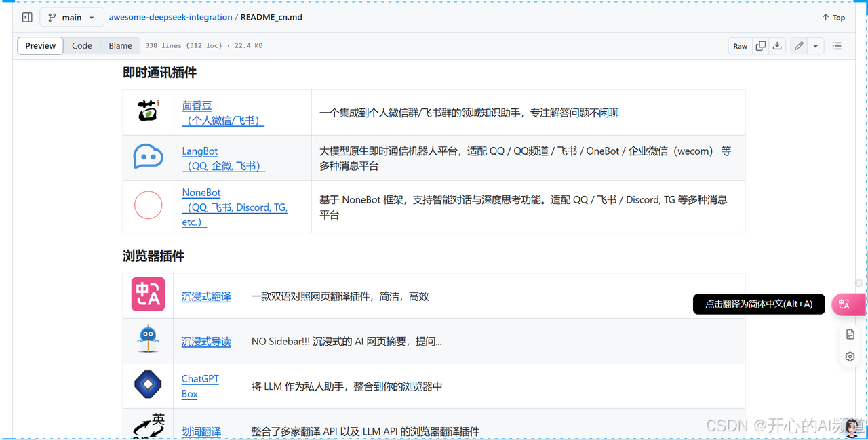This screenshot has height=440, width=868.
Task: Open the floating widget document icon
Action: coord(850,334)
